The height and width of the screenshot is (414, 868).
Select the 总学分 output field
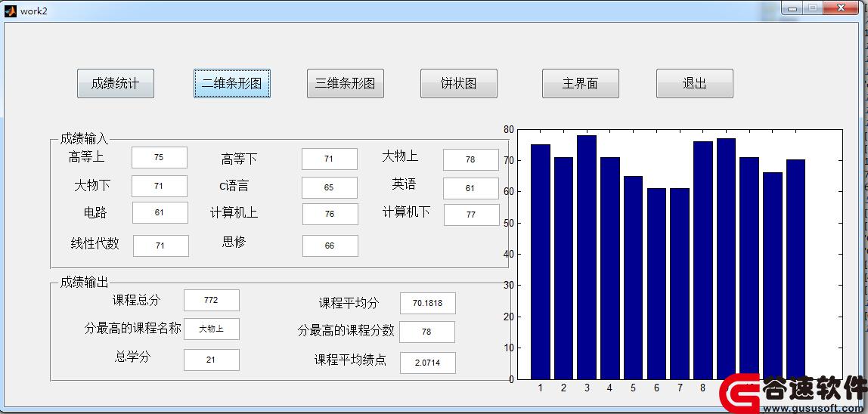click(212, 360)
